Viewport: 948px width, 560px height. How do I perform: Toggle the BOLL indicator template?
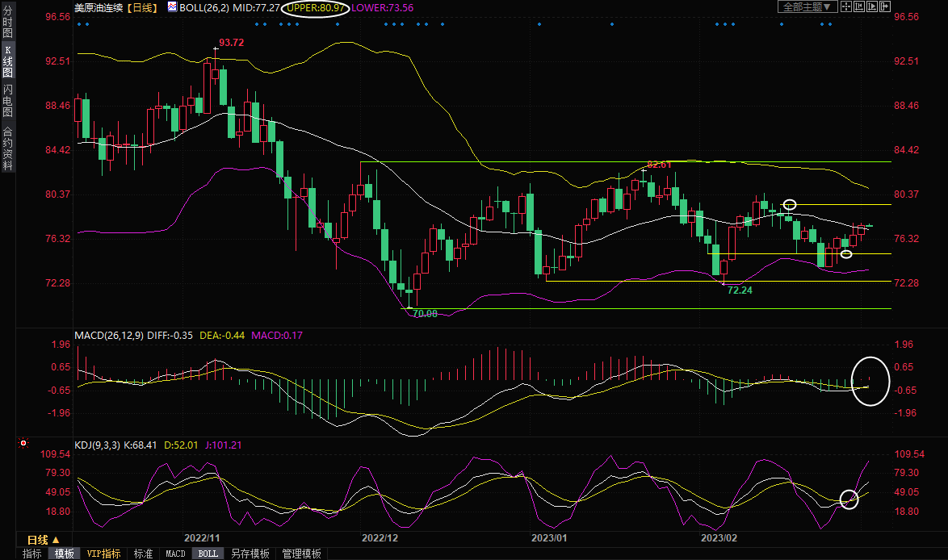click(x=208, y=554)
